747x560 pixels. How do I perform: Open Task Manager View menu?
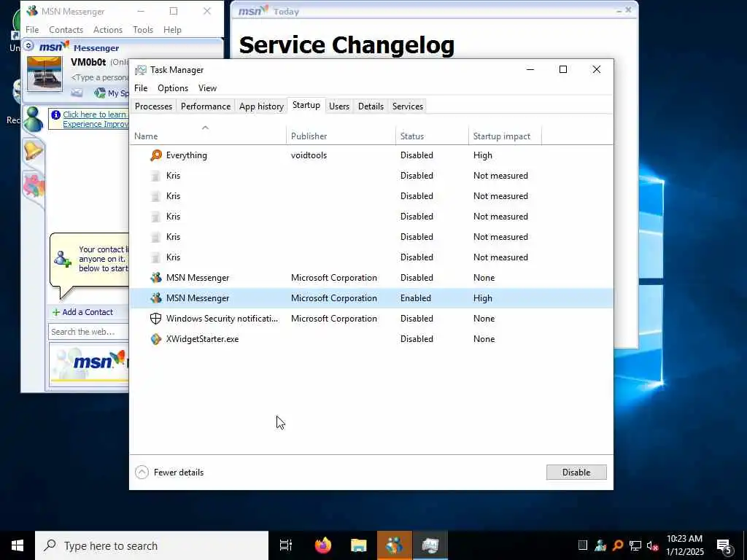pyautogui.click(x=207, y=88)
